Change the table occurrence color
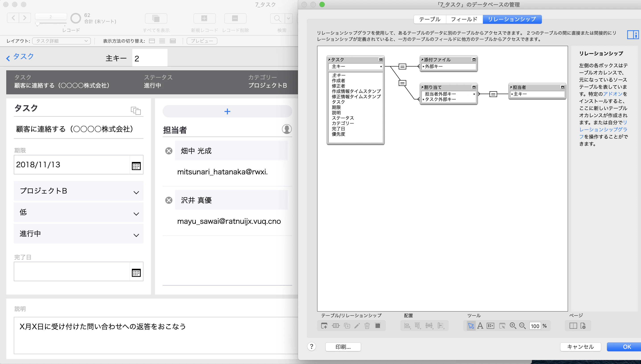This screenshot has width=641, height=364. (x=378, y=326)
